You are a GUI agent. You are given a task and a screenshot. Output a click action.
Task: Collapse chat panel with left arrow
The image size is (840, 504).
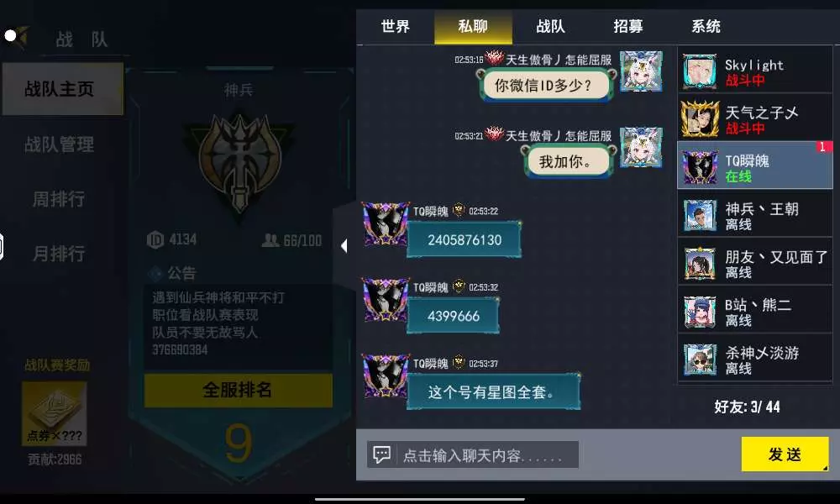(344, 245)
